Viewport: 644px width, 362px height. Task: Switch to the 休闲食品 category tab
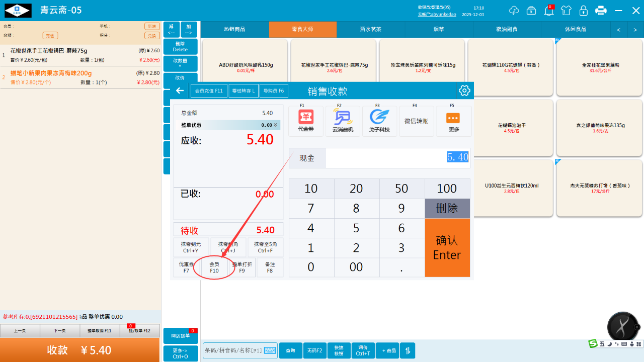click(576, 30)
